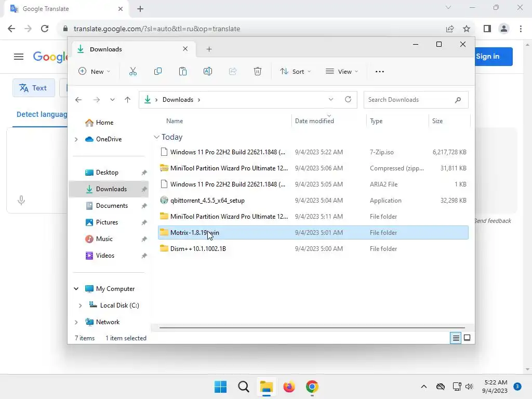This screenshot has height=399, width=532.
Task: Click Chrome icon on taskbar
Action: (x=312, y=387)
